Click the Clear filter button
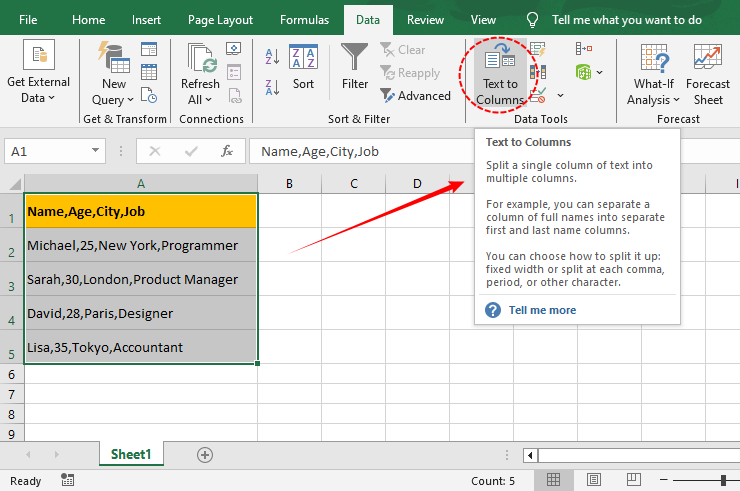740x491 pixels. (403, 50)
